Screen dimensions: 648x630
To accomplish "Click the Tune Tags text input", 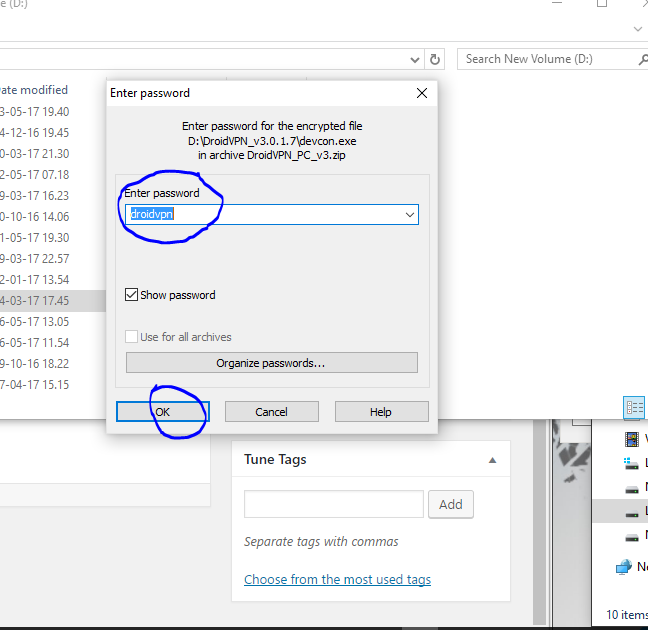I will click(x=334, y=504).
